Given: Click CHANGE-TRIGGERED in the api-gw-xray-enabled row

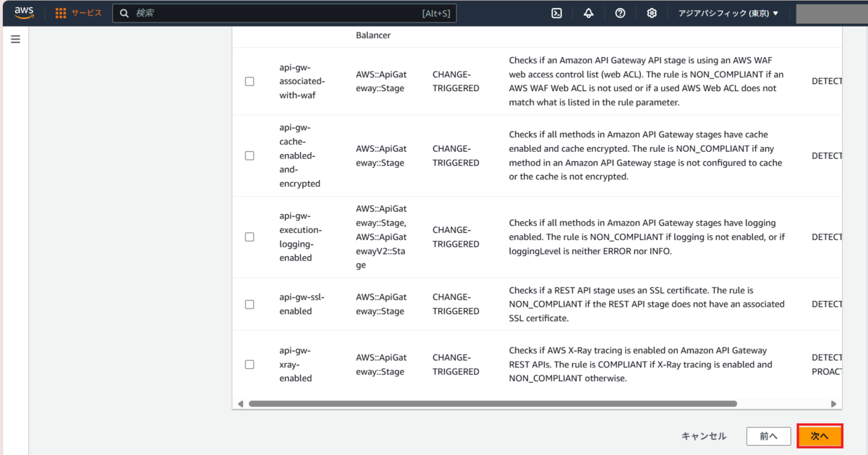Looking at the screenshot, I should pos(456,364).
